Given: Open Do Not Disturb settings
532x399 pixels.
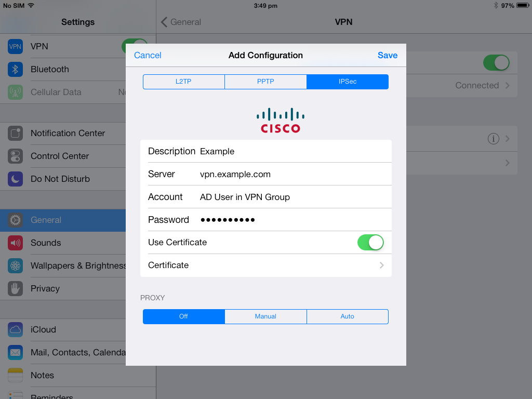Looking at the screenshot, I should coord(63,179).
